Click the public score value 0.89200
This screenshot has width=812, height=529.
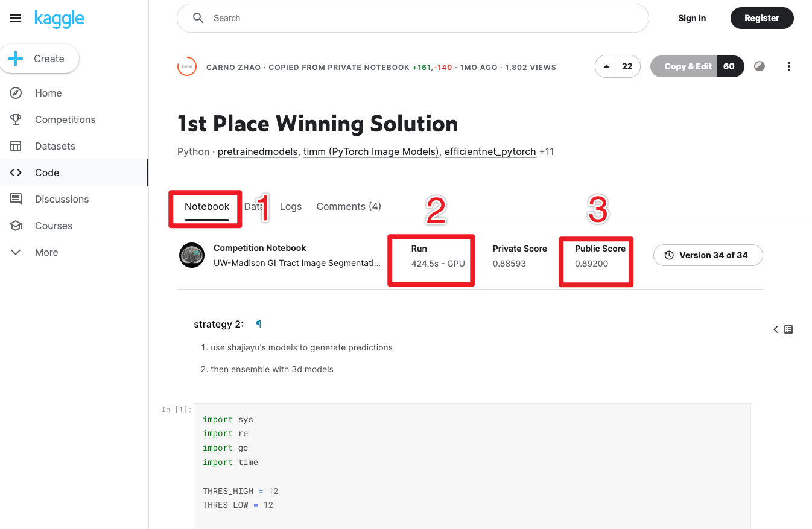coord(591,264)
